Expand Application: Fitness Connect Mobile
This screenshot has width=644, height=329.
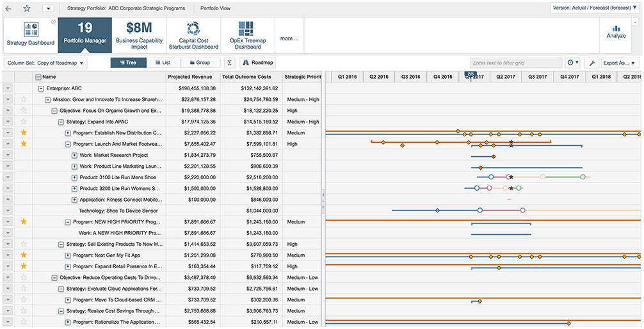(x=74, y=200)
